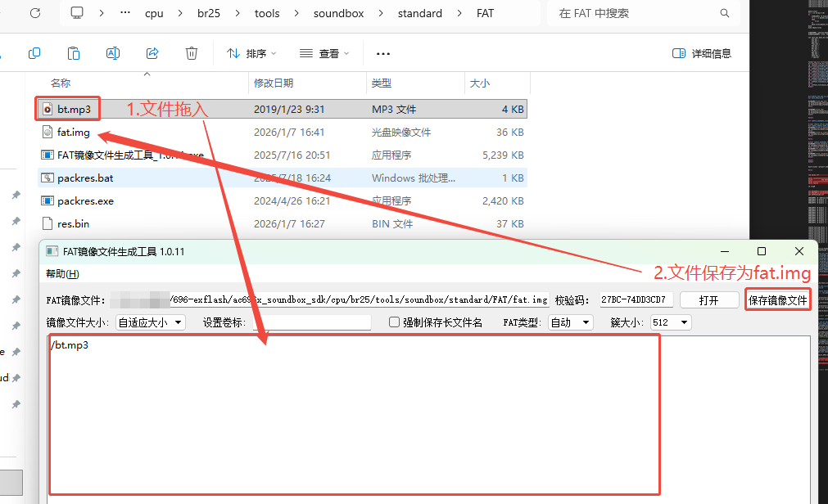
Task: Click the Delete trash icon in the Explorer toolbar
Action: point(192,53)
